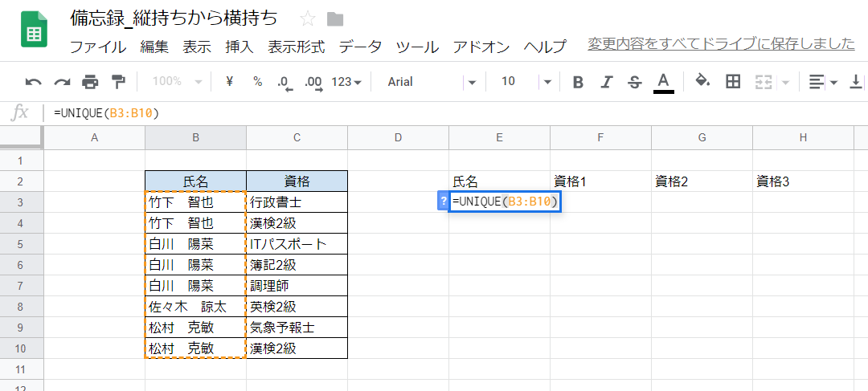This screenshot has width=868, height=391.
Task: Open the 編集 menu
Action: (154, 47)
